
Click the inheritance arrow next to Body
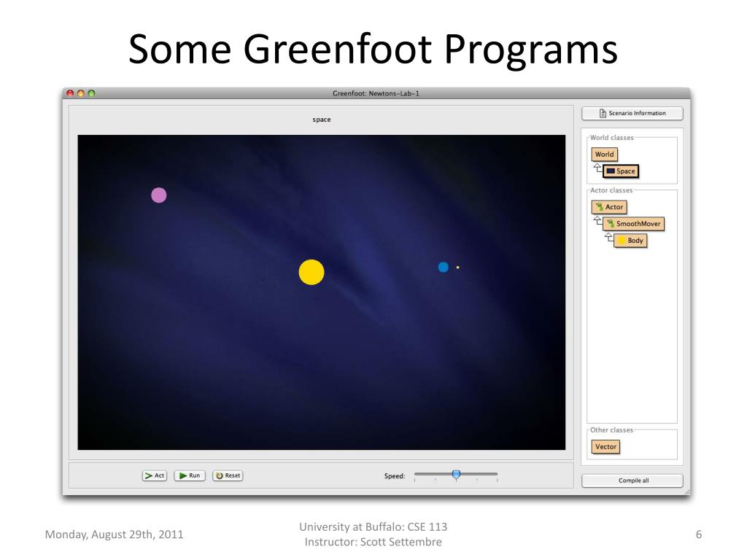[609, 237]
